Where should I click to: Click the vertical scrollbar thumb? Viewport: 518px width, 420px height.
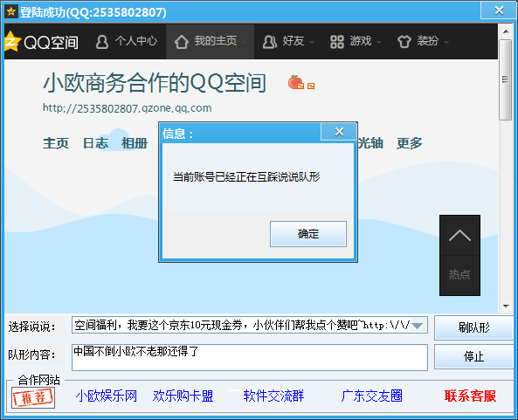[x=505, y=79]
